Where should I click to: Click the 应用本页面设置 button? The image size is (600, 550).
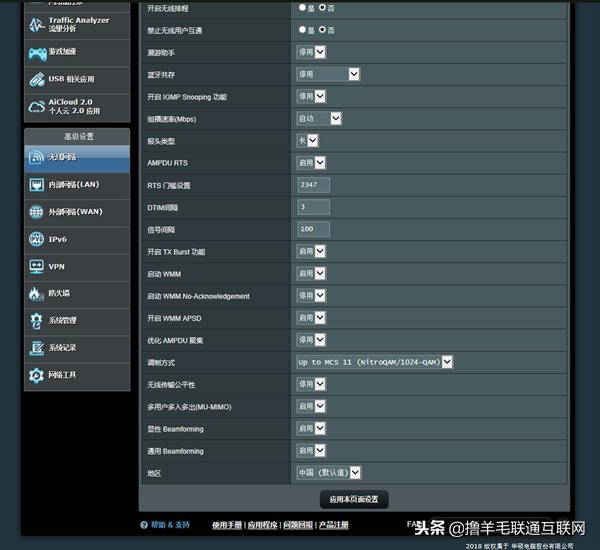pyautogui.click(x=354, y=499)
